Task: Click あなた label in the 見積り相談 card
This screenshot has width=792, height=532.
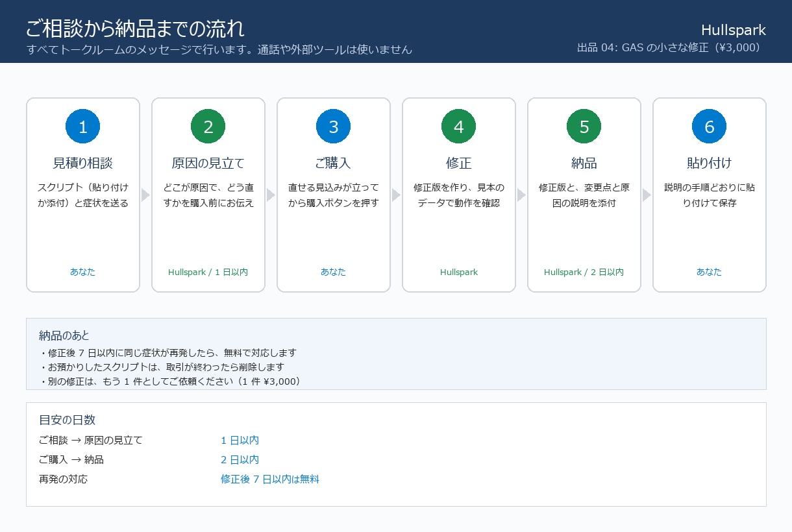Action: [x=83, y=272]
